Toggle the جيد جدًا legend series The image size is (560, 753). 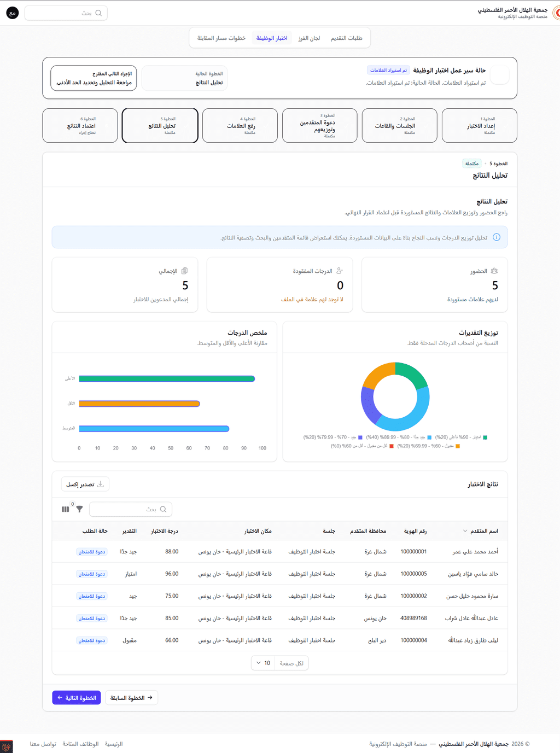click(399, 437)
